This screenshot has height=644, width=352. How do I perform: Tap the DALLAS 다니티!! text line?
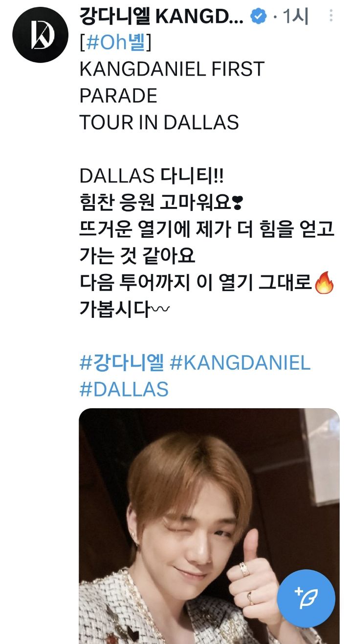coord(152,176)
